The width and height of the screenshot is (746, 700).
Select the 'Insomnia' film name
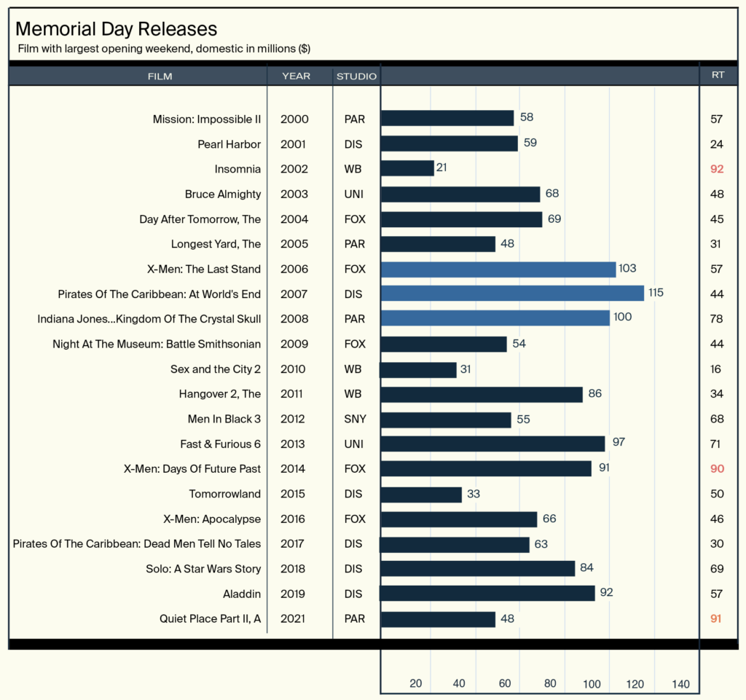click(237, 169)
